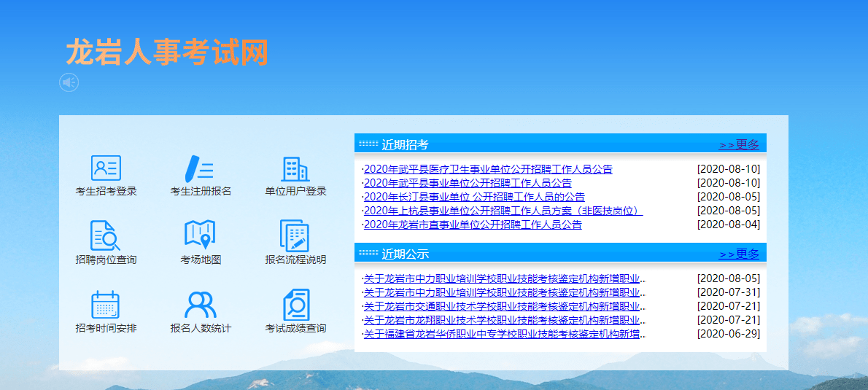Click the 近期招考 section header

pyautogui.click(x=560, y=144)
